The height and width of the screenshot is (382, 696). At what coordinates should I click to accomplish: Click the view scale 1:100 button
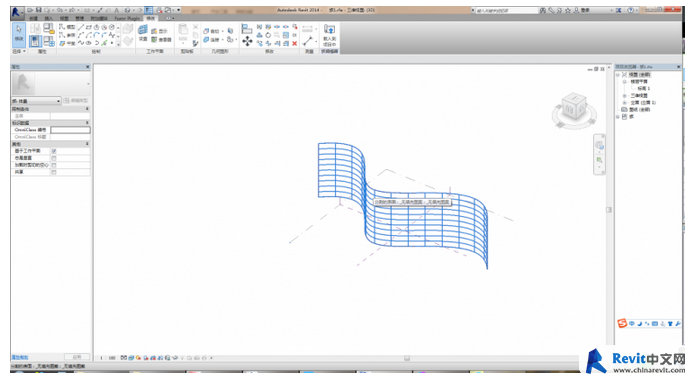tap(107, 358)
